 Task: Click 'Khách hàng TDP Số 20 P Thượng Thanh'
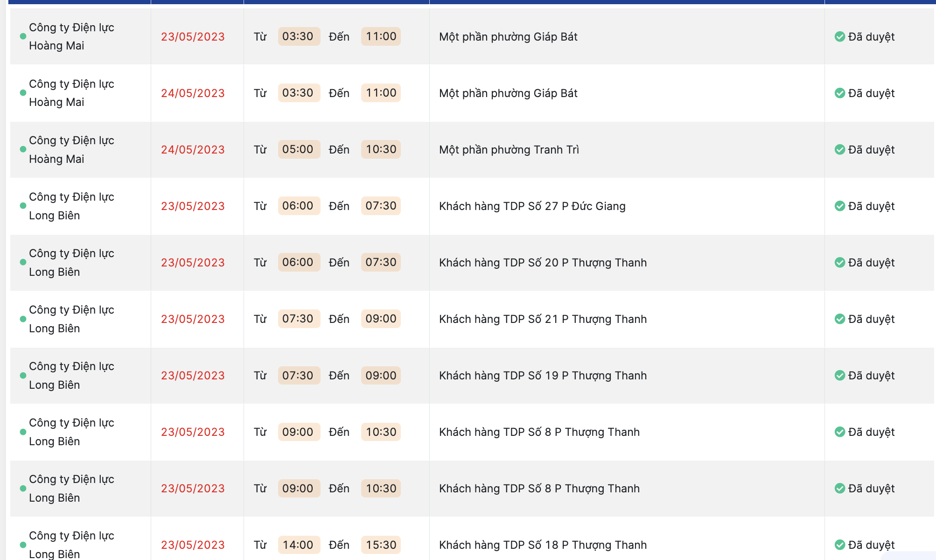point(543,263)
